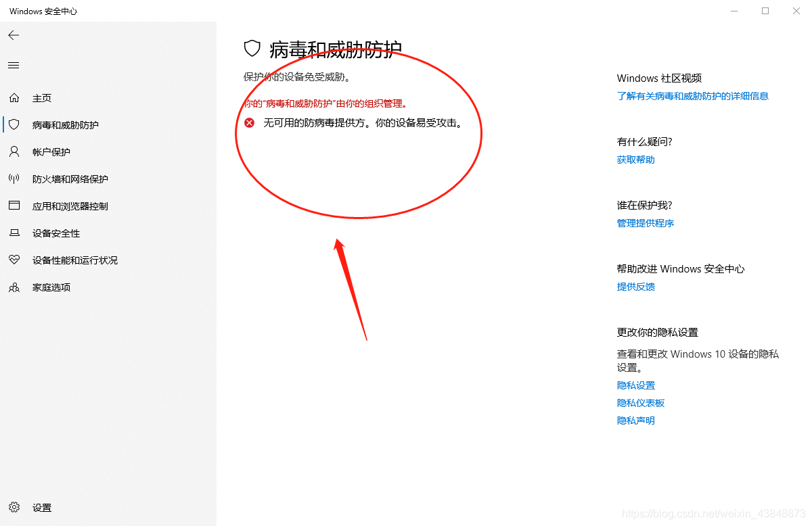Image resolution: width=812 pixels, height=526 pixels.
Task: Open 管理提供程序
Action: [x=645, y=223]
